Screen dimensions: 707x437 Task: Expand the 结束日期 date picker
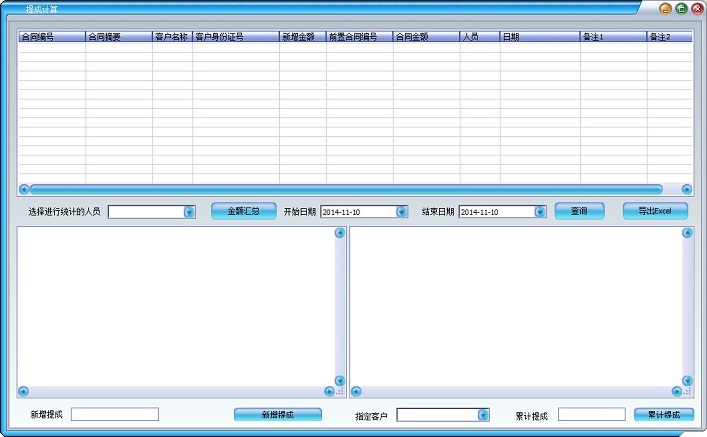540,212
